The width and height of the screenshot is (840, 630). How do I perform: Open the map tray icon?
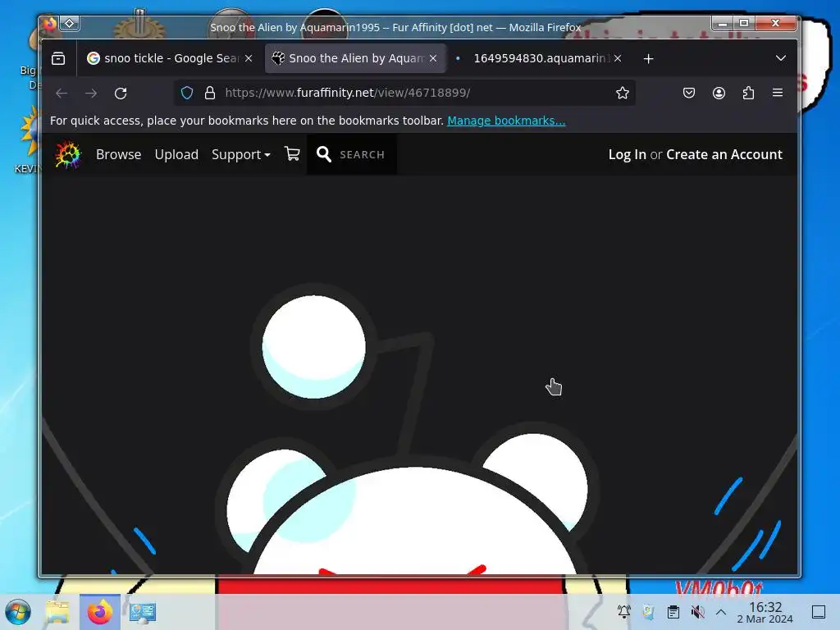[648, 612]
